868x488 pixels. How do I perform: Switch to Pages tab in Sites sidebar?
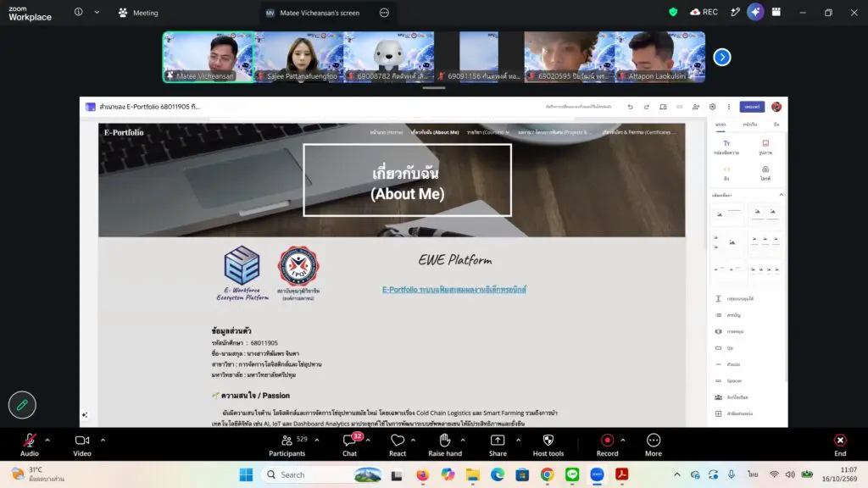pyautogui.click(x=749, y=125)
